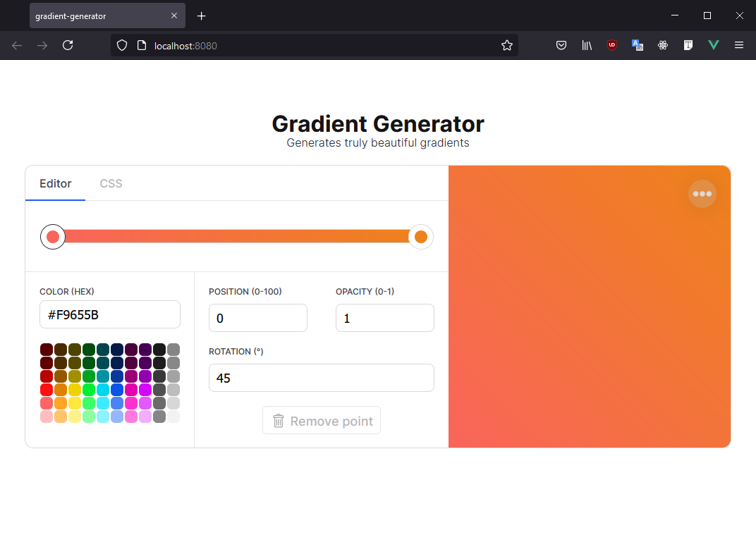Bookmark the page with the star icon
Image resolution: width=756 pixels, height=554 pixels.
[507, 45]
